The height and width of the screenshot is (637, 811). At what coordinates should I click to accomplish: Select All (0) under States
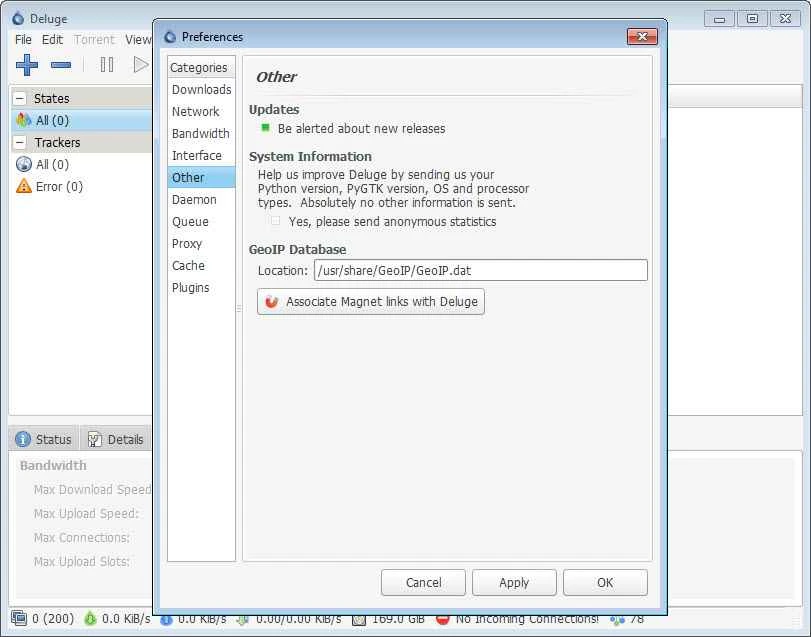pyautogui.click(x=81, y=120)
